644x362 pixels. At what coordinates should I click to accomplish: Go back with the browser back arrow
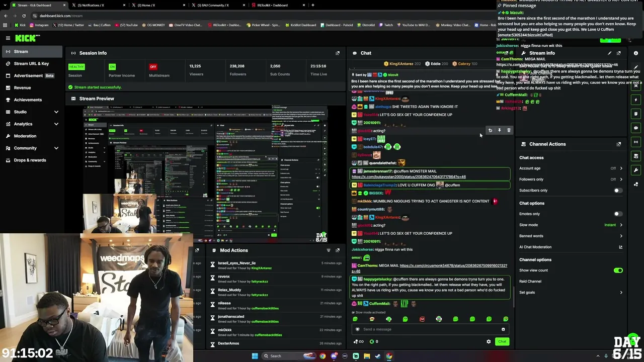click(6, 16)
